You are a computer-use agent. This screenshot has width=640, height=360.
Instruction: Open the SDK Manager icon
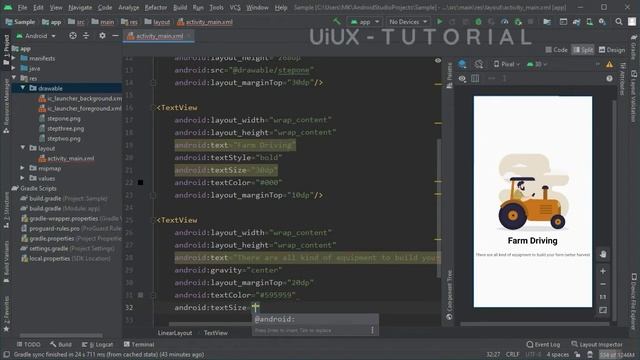point(602,22)
